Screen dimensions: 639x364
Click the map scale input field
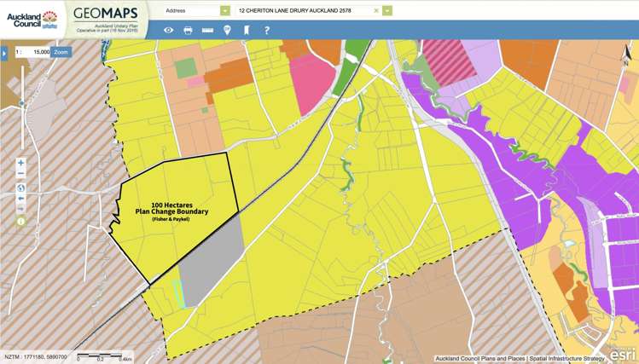[34, 52]
